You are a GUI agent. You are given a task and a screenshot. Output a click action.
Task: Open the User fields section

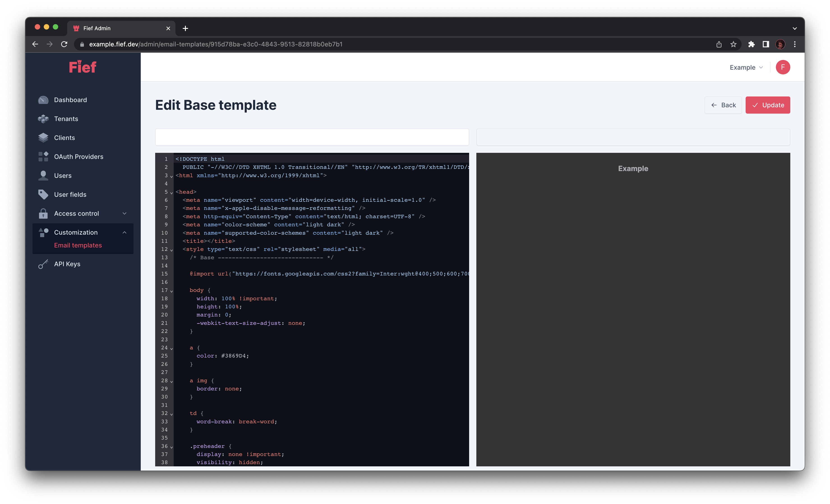point(70,194)
